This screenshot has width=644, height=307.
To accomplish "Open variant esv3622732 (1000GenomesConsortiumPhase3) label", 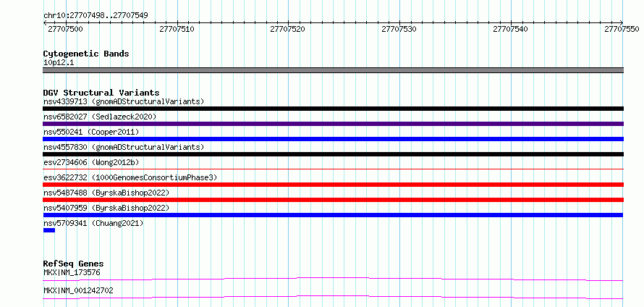I will coord(130,177).
